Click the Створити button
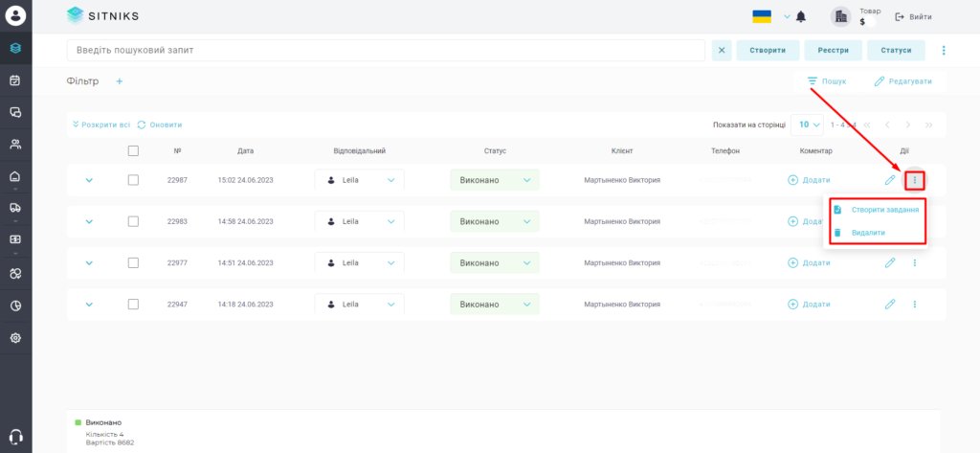Screen dimensions: 980x453 tap(768, 51)
